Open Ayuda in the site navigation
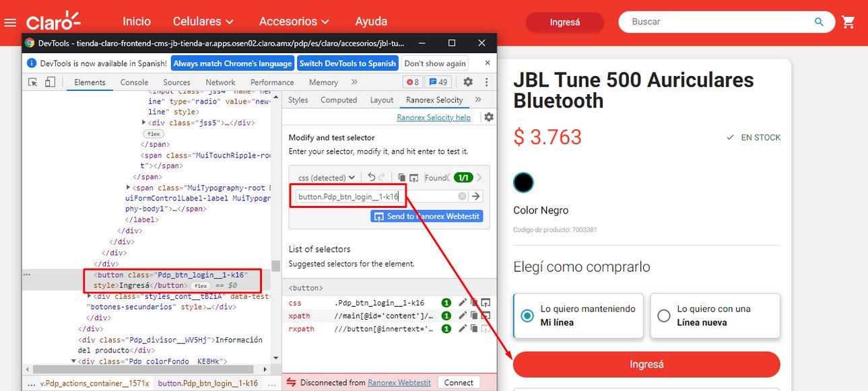The height and width of the screenshot is (391, 868). [x=371, y=22]
